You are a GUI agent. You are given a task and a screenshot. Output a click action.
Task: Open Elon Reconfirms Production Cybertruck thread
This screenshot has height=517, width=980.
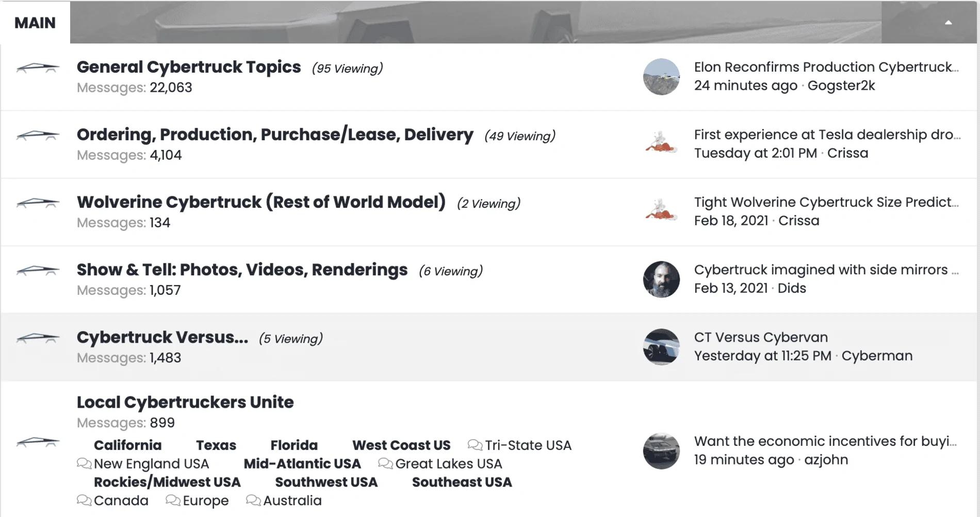pyautogui.click(x=826, y=67)
